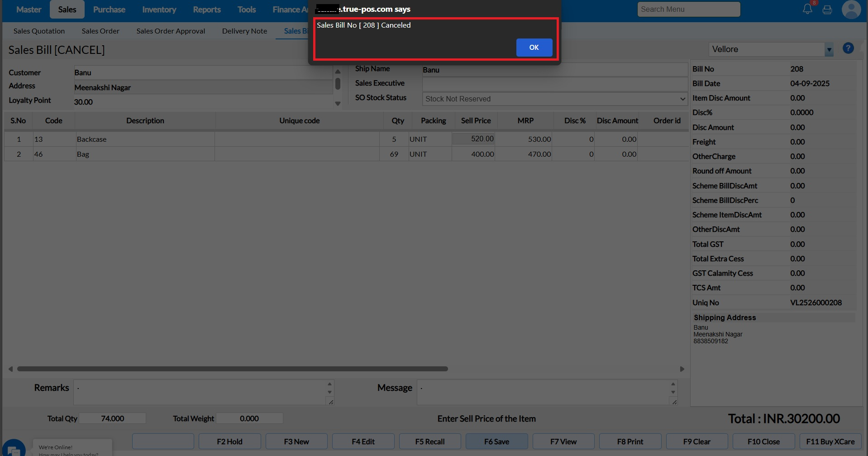Click the Loyalty Point value 30.00
This screenshot has width=868, height=456.
(83, 102)
